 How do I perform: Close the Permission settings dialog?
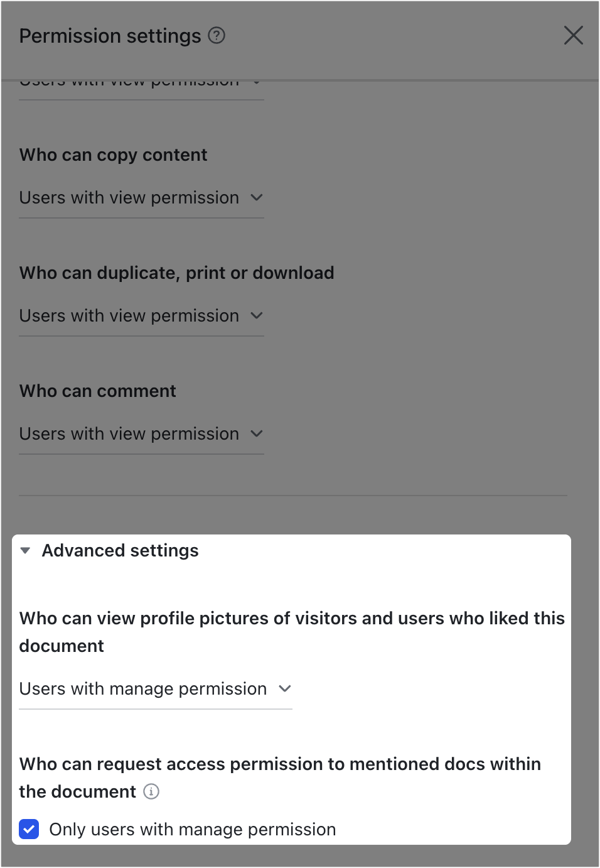coord(573,36)
